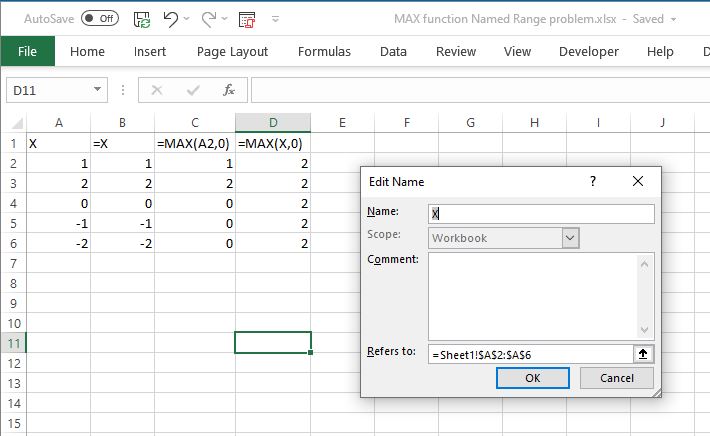Viewport: 710px width, 436px height.
Task: Click the Undo arrow icon
Action: [x=170, y=19]
